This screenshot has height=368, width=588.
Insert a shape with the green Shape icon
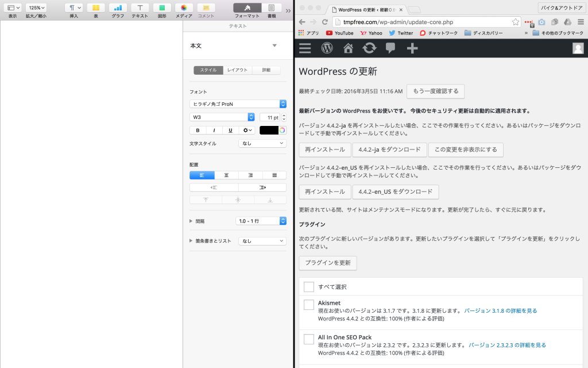(162, 7)
